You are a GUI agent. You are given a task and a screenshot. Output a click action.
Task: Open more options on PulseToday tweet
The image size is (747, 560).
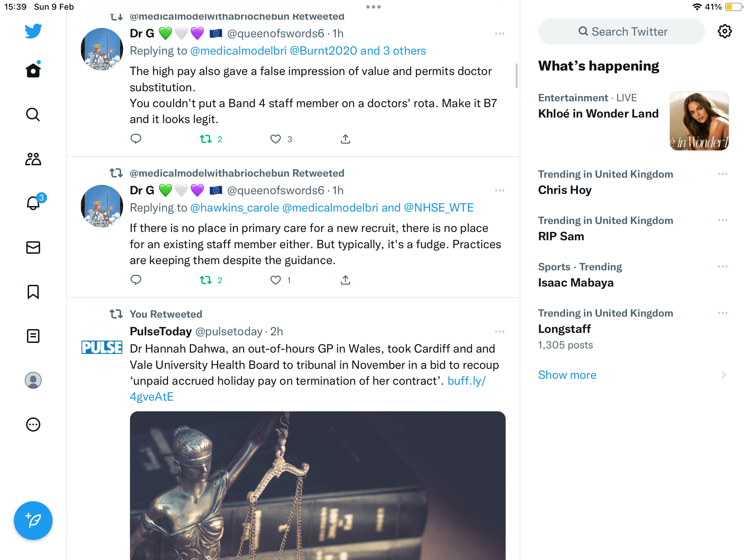(500, 332)
